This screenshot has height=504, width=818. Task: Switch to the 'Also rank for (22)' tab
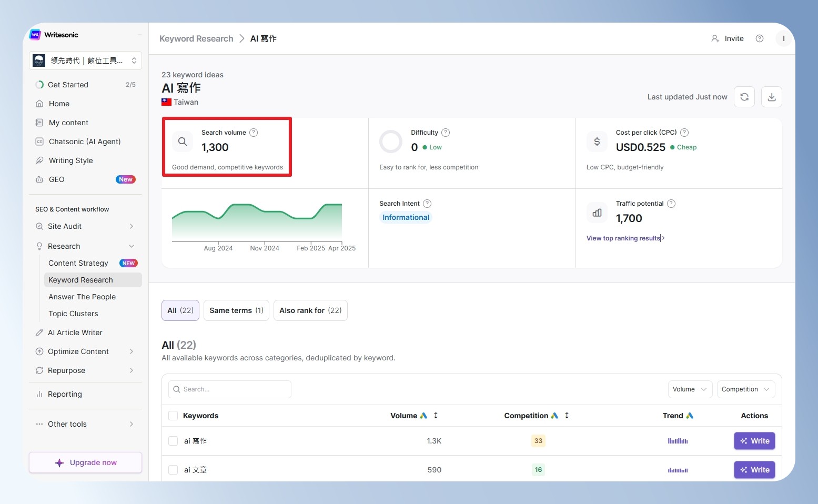coord(310,310)
